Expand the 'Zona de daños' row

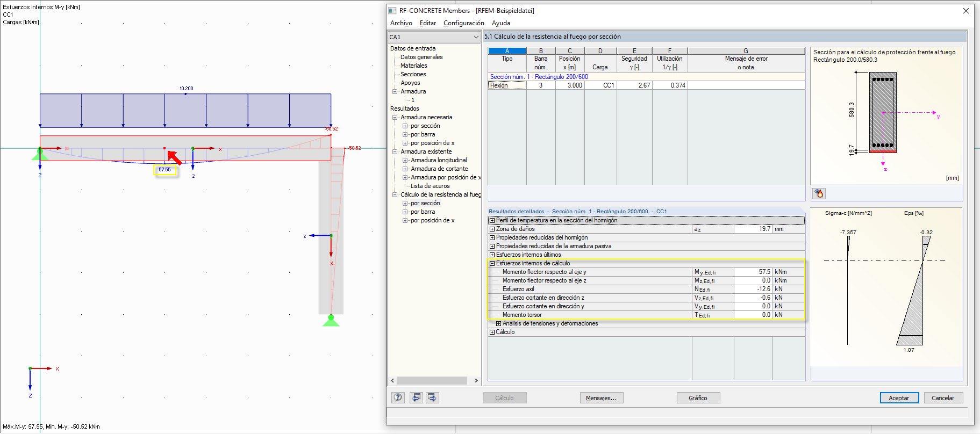[492, 229]
